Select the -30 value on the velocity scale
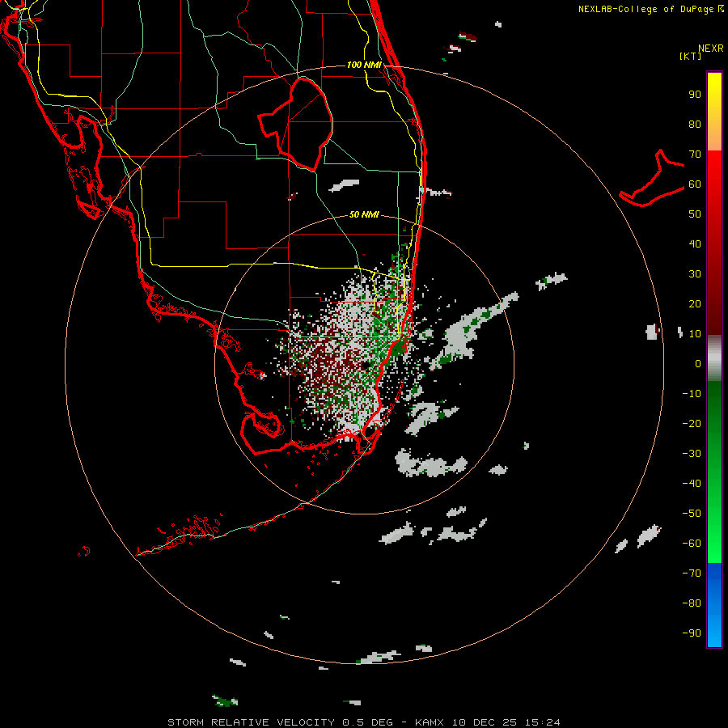Viewport: 728px width, 728px height. [692, 454]
